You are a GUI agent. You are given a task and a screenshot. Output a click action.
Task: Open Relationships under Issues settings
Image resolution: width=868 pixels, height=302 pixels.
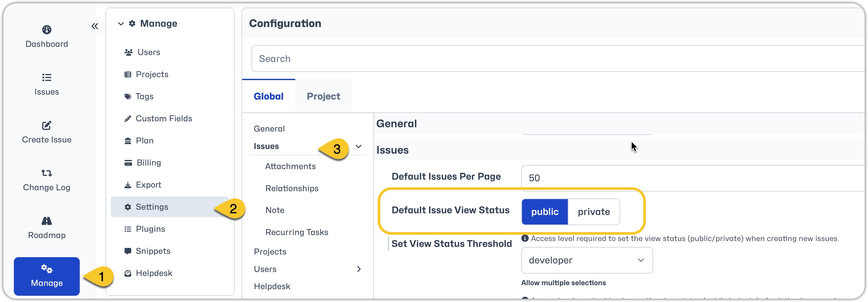point(292,188)
